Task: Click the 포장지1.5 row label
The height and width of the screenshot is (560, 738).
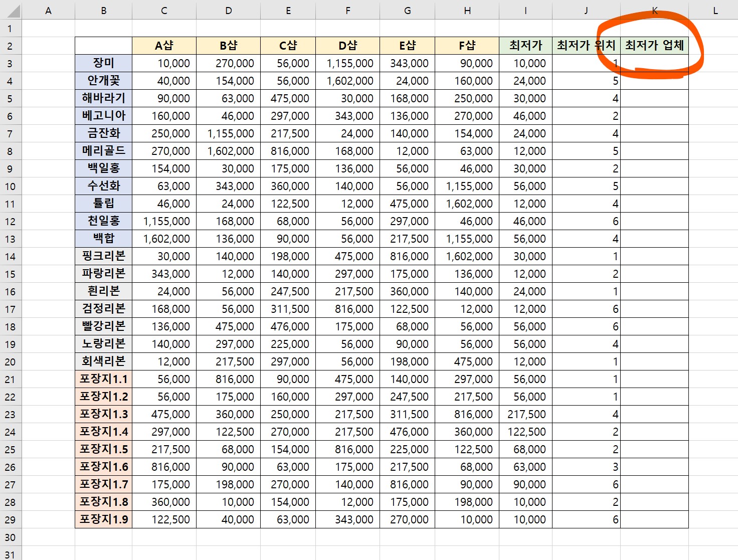Action: [x=103, y=449]
